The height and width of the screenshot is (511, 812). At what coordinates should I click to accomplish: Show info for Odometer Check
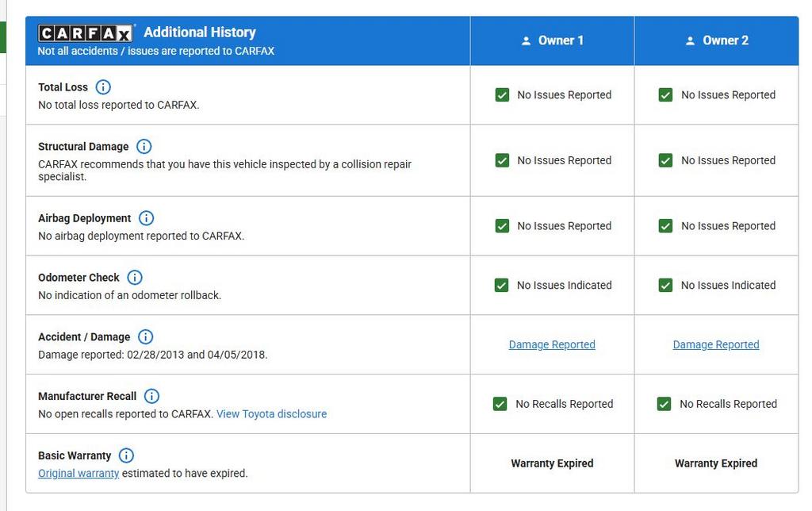coord(135,278)
